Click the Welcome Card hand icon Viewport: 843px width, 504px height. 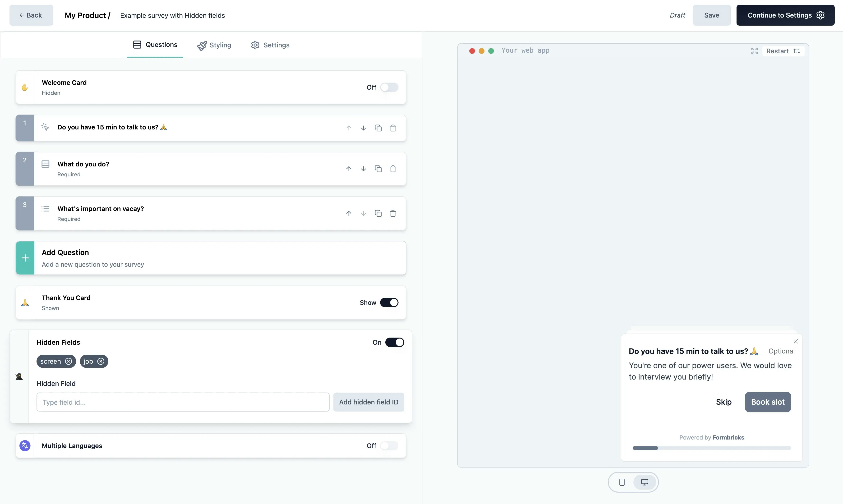pyautogui.click(x=25, y=88)
